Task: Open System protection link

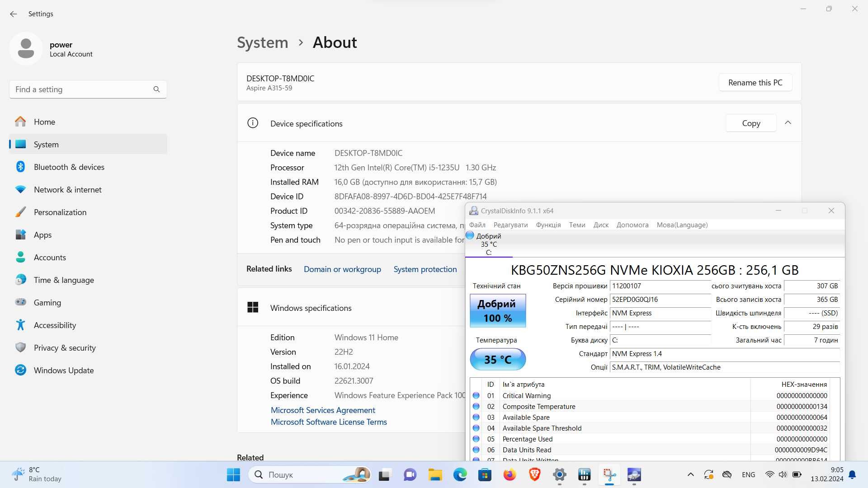Action: pos(425,269)
